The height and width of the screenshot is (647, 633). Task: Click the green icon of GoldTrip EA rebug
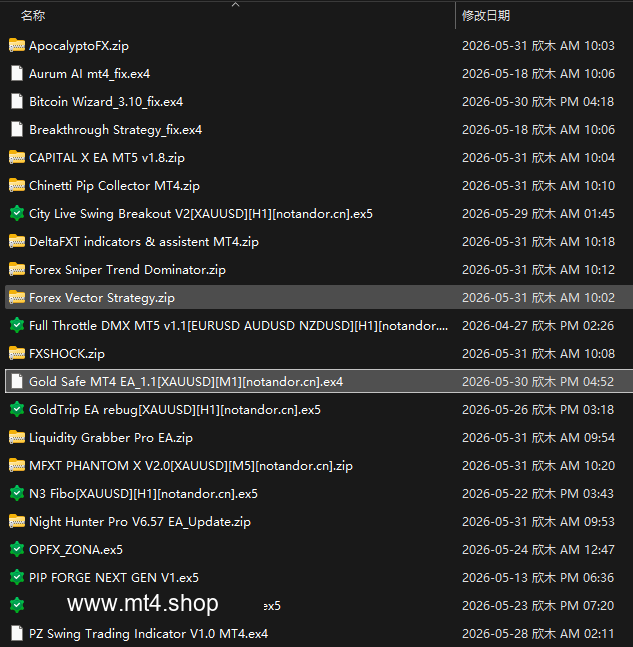(x=17, y=409)
